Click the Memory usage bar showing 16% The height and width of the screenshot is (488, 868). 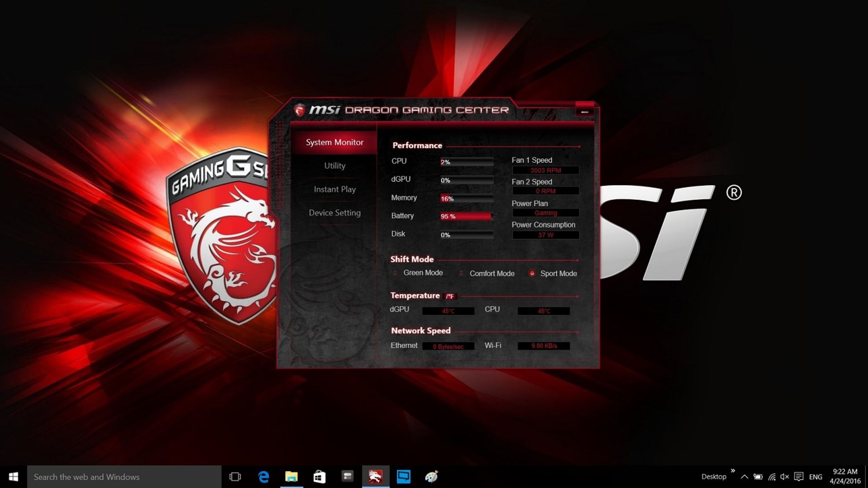click(x=467, y=199)
